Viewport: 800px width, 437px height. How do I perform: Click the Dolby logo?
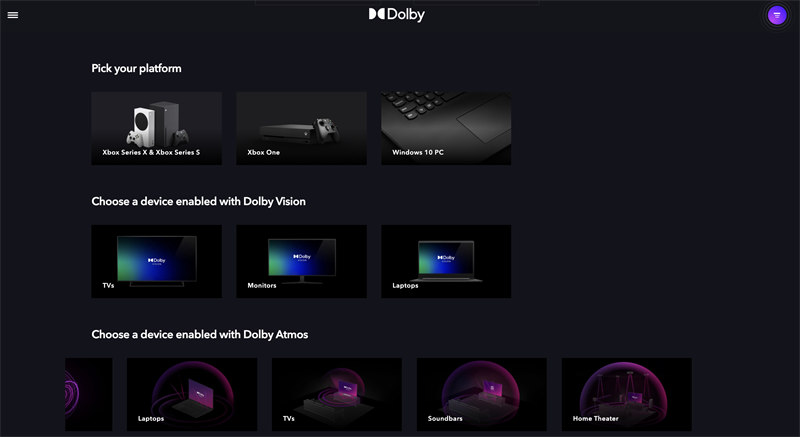pos(396,14)
